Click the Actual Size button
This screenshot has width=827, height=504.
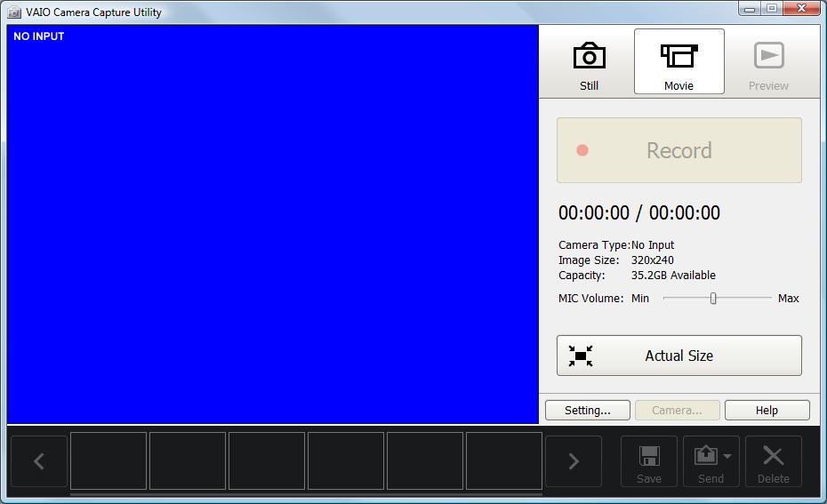coord(678,356)
